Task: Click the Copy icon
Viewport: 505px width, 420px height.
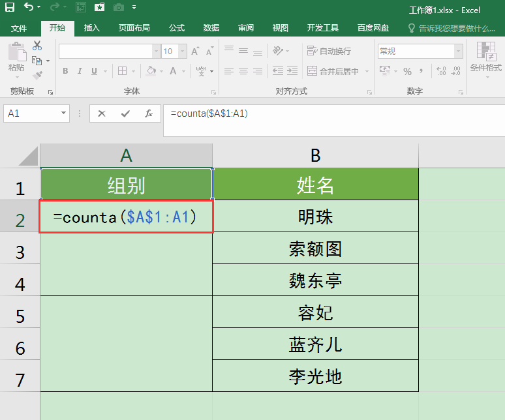Action: [x=37, y=61]
